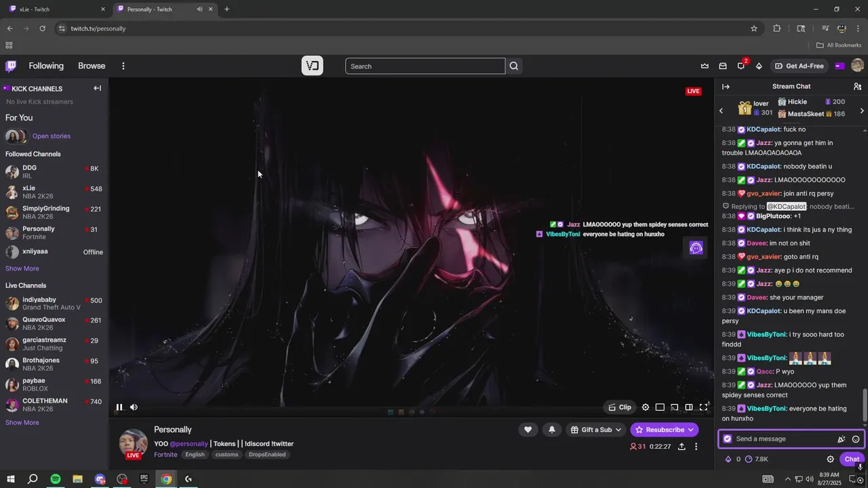
Task: Click the English tag
Action: pos(195,454)
